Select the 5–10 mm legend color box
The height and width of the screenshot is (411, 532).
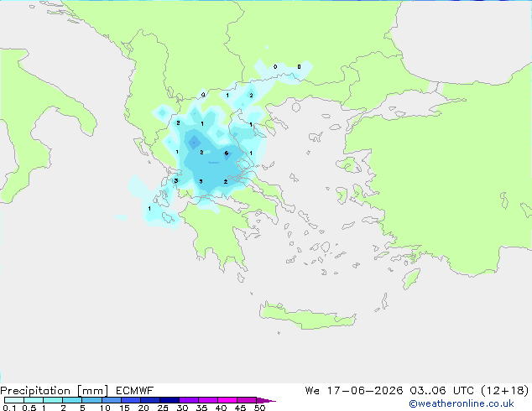91,400
